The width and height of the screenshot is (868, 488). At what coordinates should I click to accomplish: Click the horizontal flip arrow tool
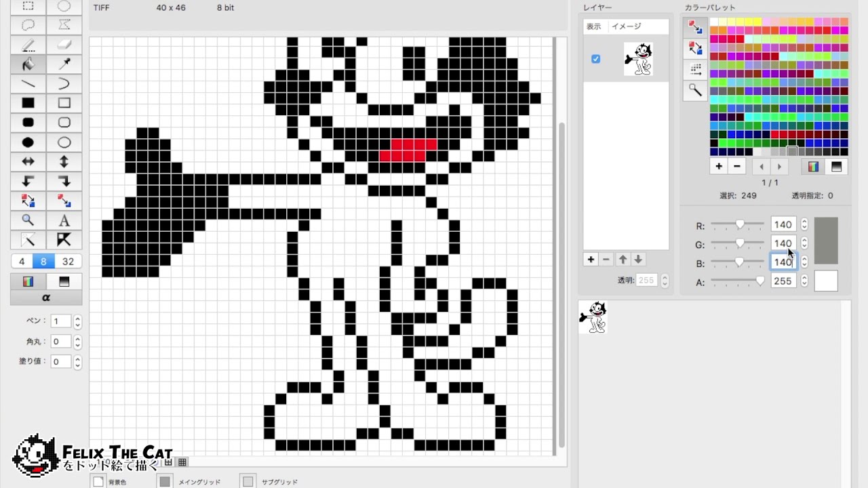coord(28,162)
